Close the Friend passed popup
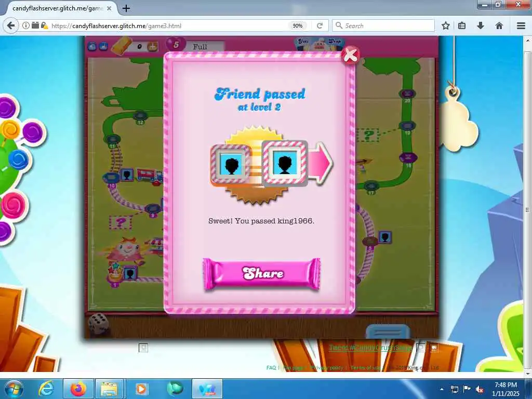This screenshot has width=532, height=399. tap(351, 55)
